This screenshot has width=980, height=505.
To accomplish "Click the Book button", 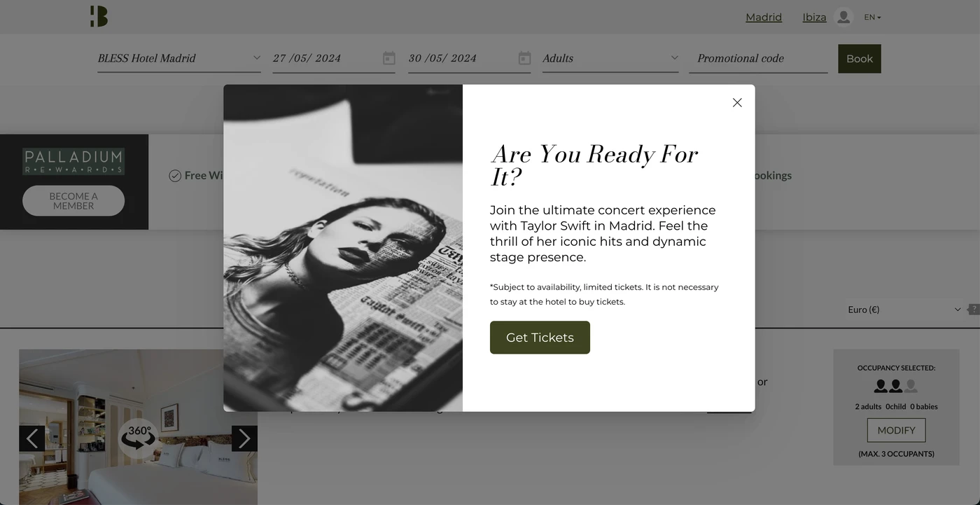I will pos(860,59).
